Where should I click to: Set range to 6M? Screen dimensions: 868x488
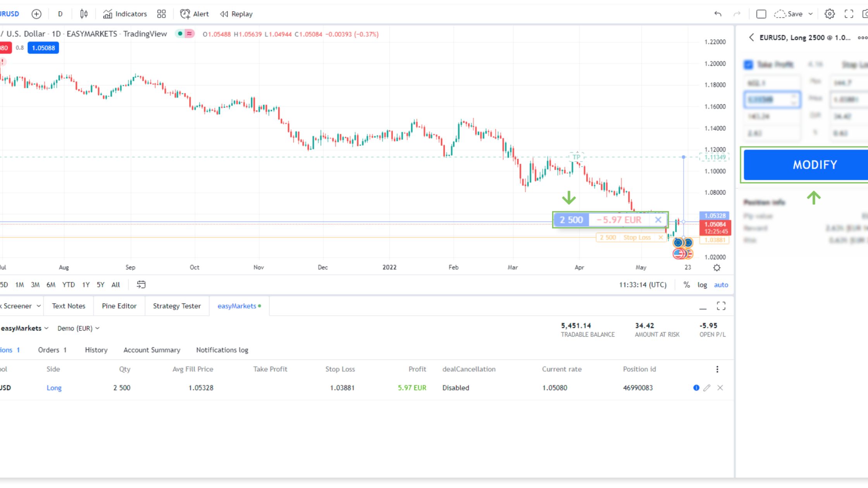pyautogui.click(x=51, y=285)
